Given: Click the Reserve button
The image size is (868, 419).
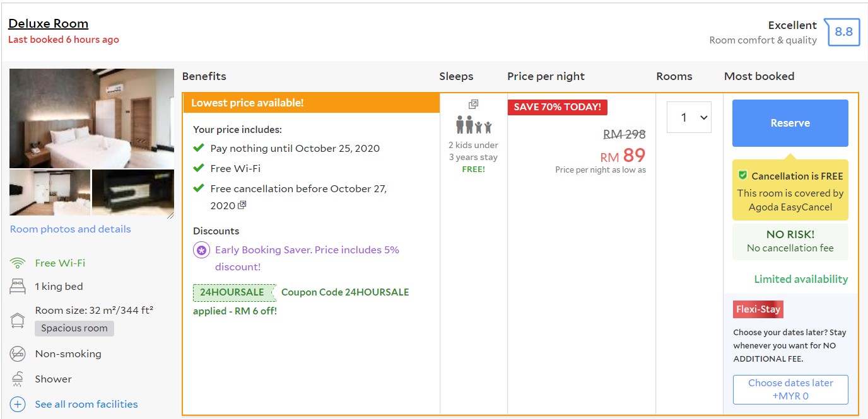Looking at the screenshot, I should click(790, 123).
